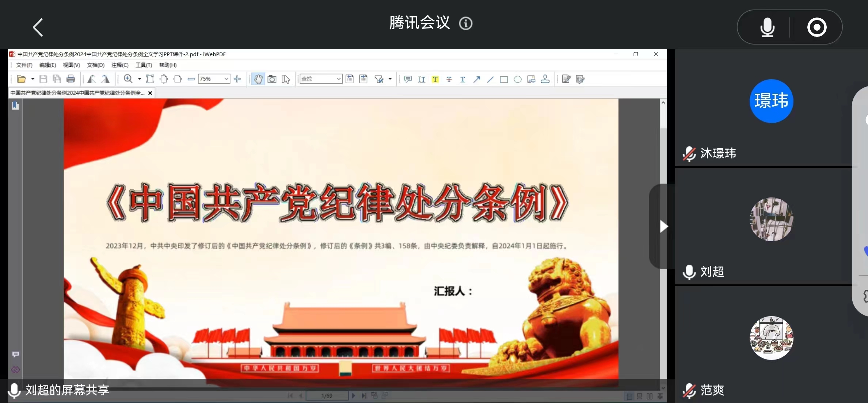Click the stamp annotation tool

545,79
